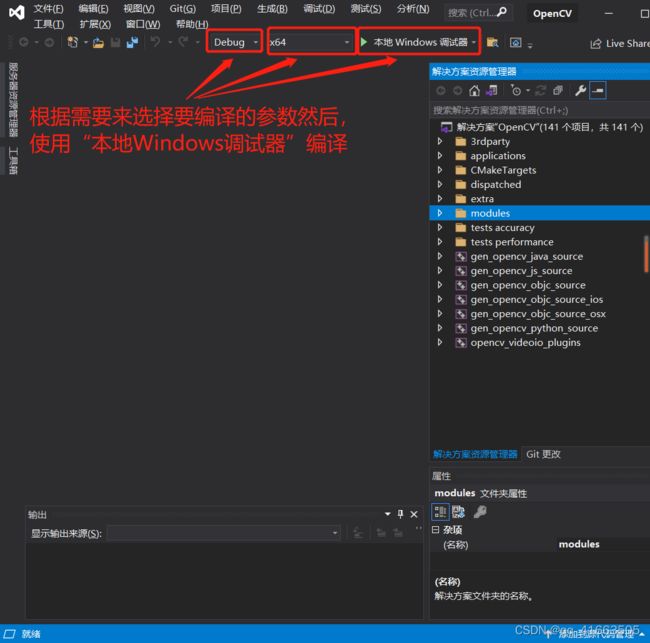Click the alphabetical sort icon in Properties panel
Screen dimensions: 650x643
click(458, 512)
